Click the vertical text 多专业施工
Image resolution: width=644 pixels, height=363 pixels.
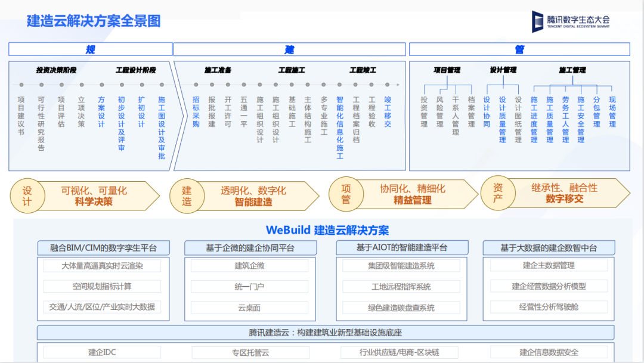click(x=324, y=116)
